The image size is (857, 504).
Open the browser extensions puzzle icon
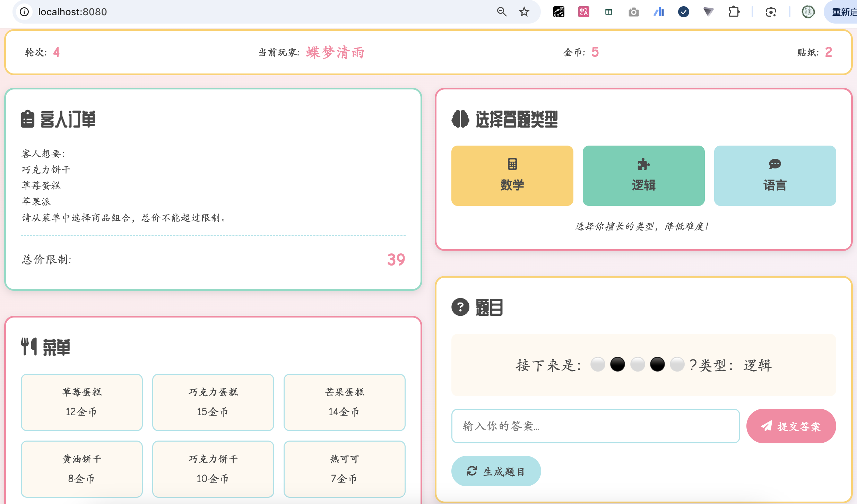pos(734,12)
